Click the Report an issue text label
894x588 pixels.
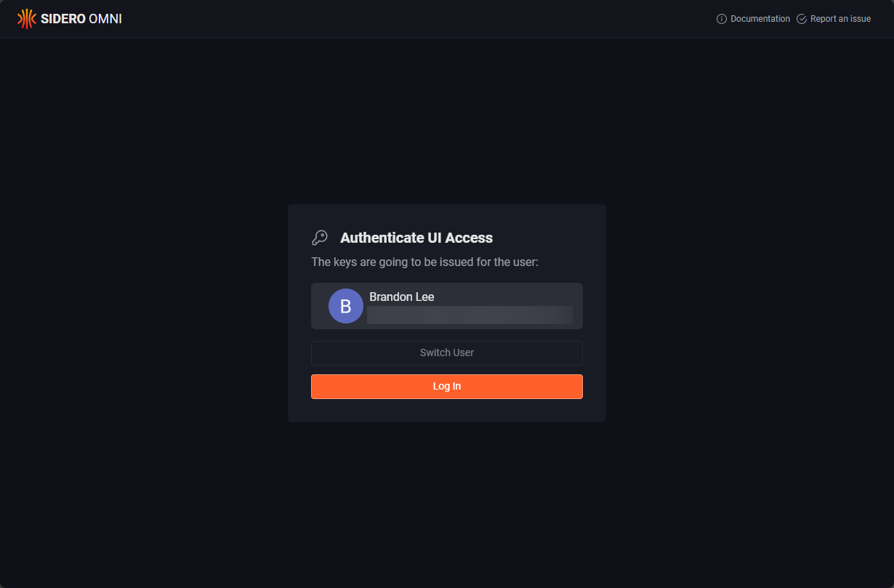[840, 19]
